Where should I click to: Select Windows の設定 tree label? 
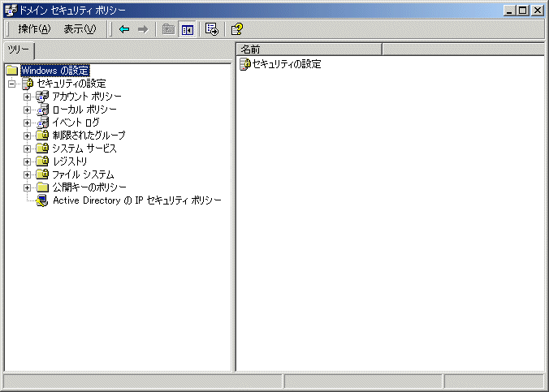coord(55,71)
